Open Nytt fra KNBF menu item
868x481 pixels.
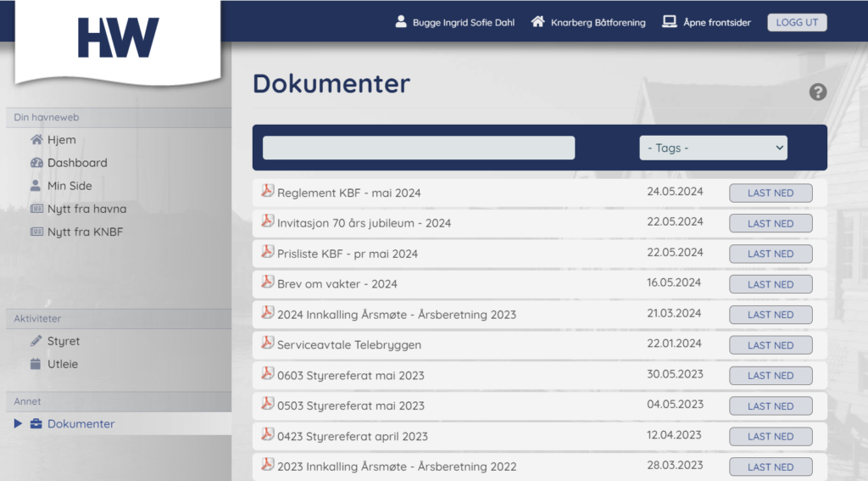[86, 232]
